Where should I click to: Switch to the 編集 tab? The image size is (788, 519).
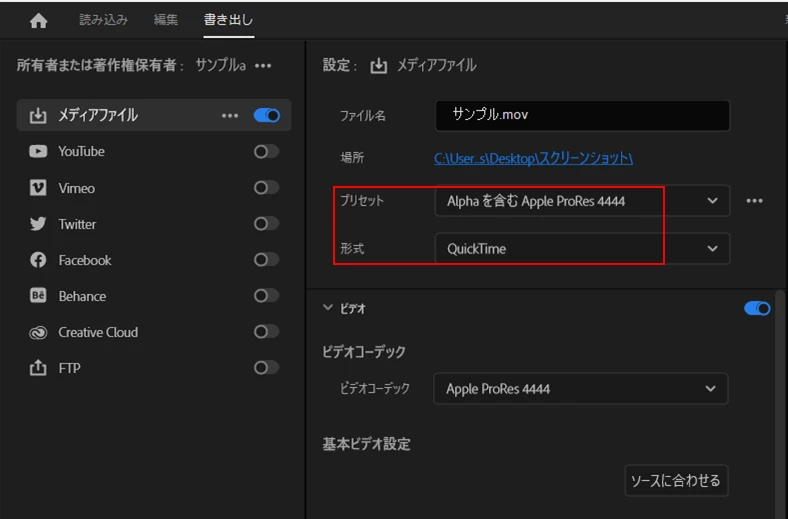(x=166, y=20)
